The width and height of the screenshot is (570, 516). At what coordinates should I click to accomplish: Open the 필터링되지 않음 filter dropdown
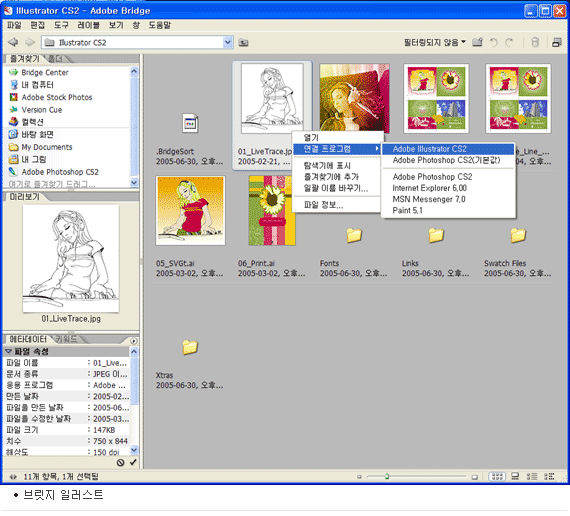click(434, 42)
